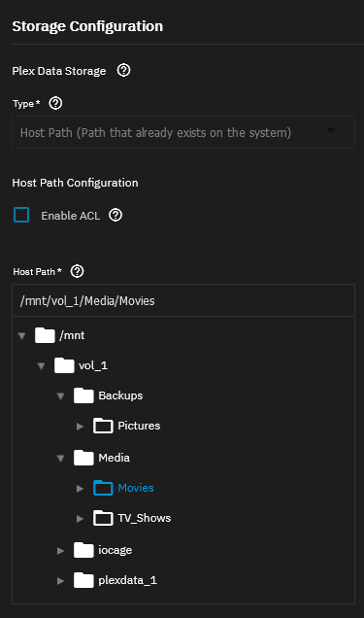Click the iocage folder icon

(x=83, y=550)
